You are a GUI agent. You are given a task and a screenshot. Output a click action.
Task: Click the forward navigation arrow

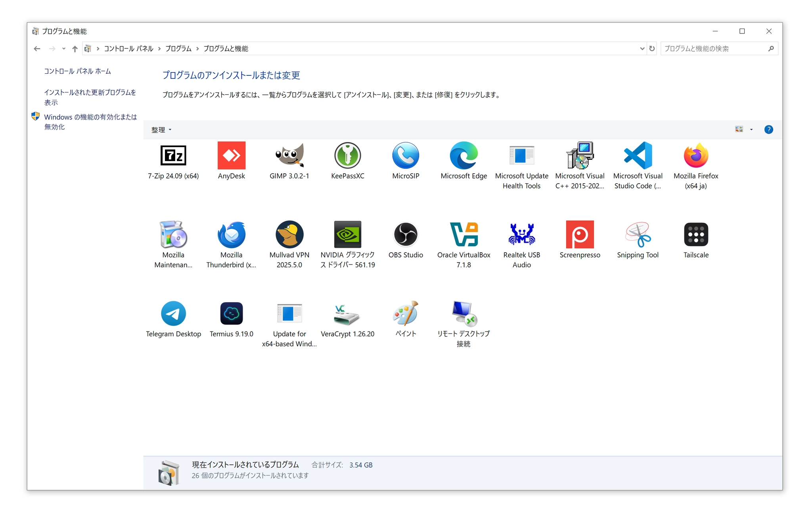pos(52,49)
